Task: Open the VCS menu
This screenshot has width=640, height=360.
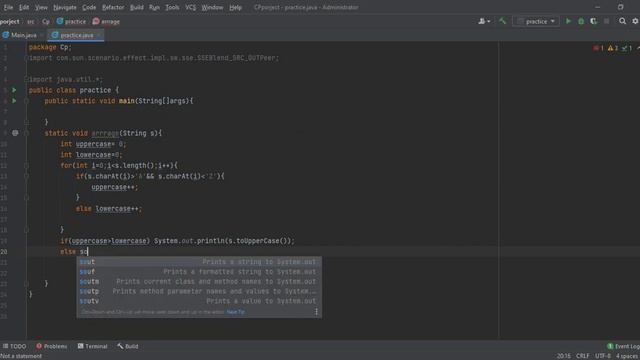Action: click(x=191, y=7)
